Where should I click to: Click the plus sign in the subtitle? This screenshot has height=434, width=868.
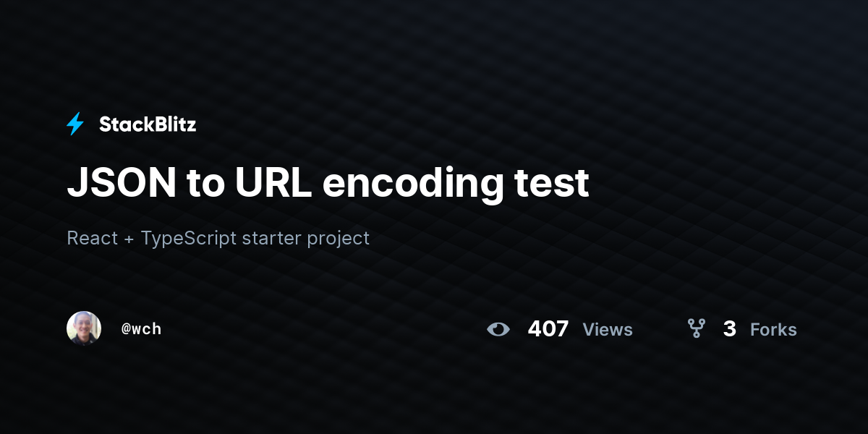tap(129, 239)
